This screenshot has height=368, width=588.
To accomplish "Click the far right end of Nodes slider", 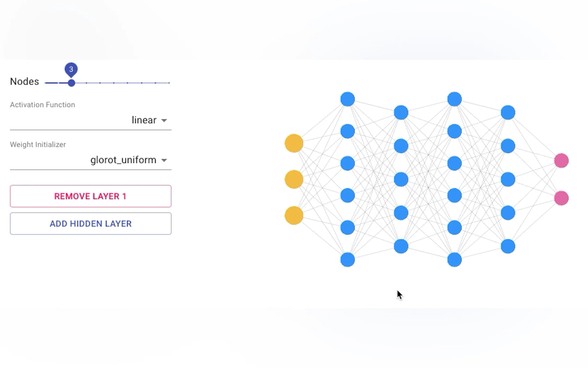I will coord(169,83).
